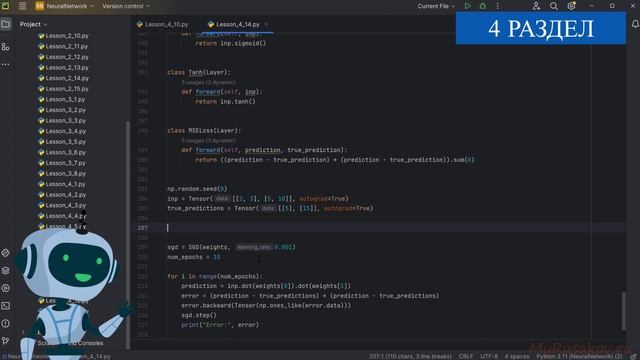
Task: Open the notifications bell
Action: (635, 24)
